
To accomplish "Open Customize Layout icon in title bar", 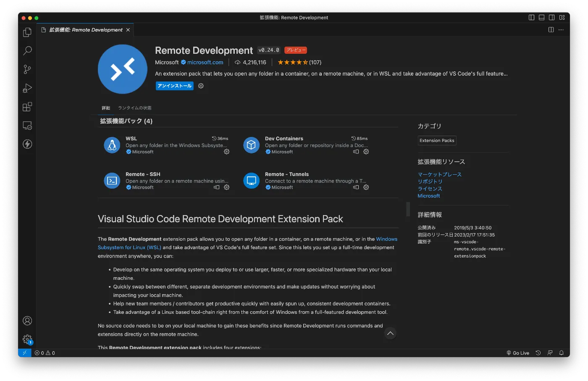I will point(562,18).
